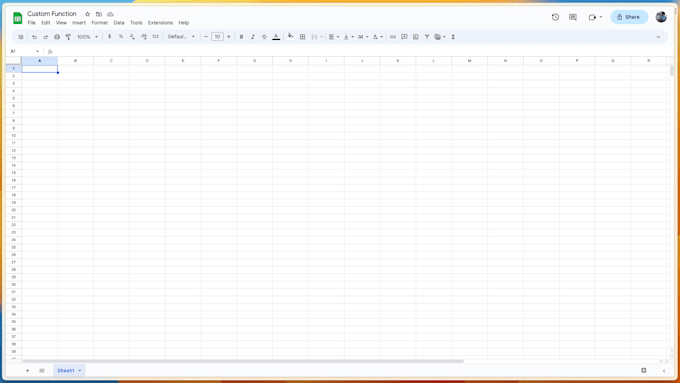680x383 pixels.
Task: Hide the menus with the collapse arrow
Action: click(658, 37)
